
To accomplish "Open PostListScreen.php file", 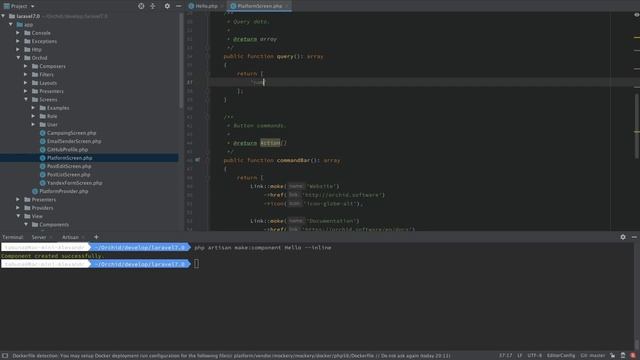I will [69, 175].
